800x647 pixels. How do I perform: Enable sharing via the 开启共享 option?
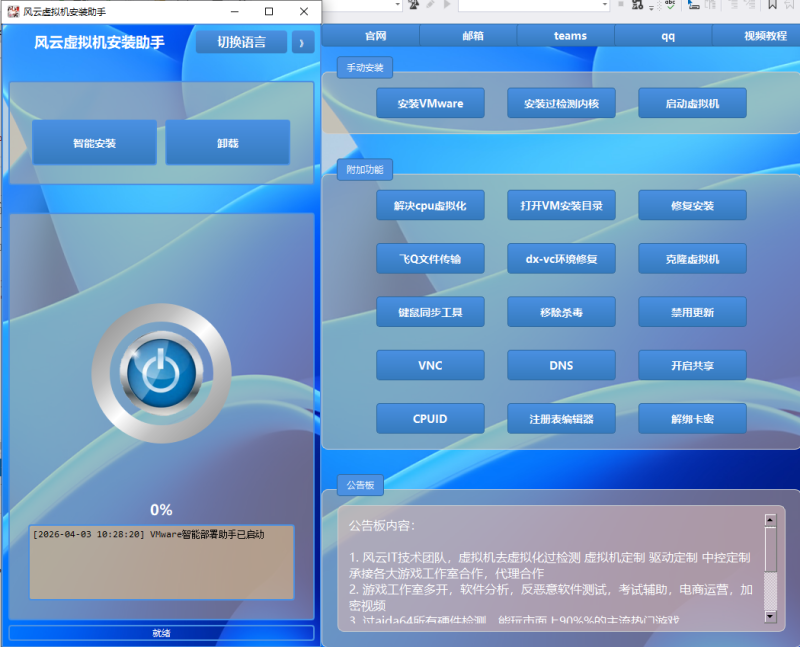click(x=693, y=365)
